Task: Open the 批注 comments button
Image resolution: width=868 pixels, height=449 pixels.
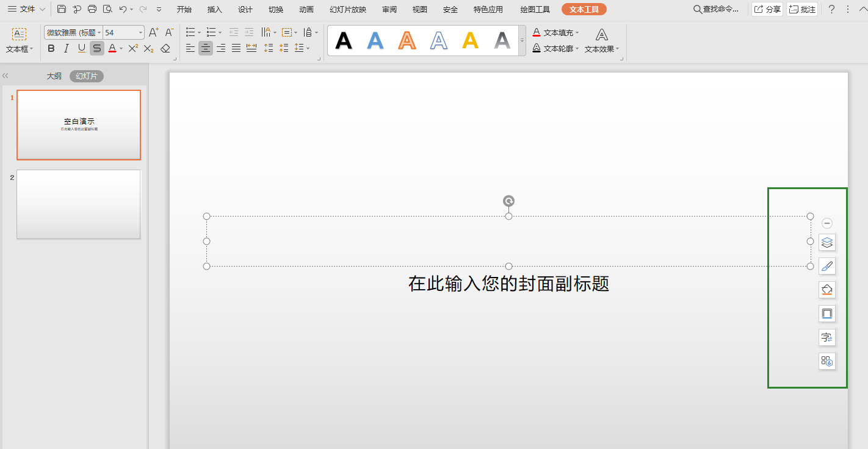Action: [x=801, y=9]
